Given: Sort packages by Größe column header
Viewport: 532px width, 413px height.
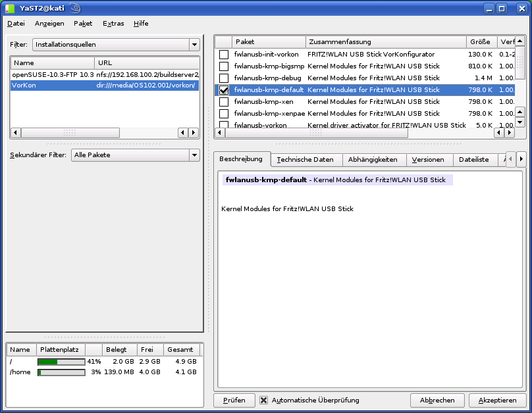Looking at the screenshot, I should click(x=482, y=41).
